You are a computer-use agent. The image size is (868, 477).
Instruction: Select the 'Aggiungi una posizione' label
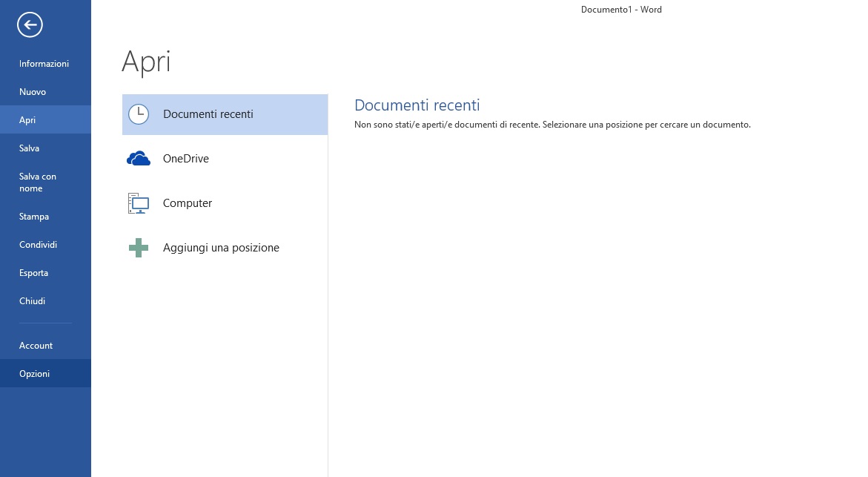(221, 248)
